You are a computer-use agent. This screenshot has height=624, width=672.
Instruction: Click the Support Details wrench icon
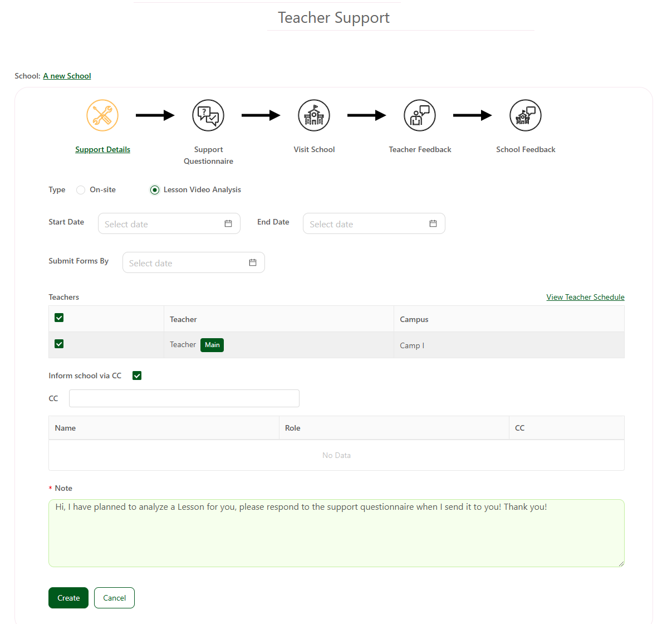[102, 115]
